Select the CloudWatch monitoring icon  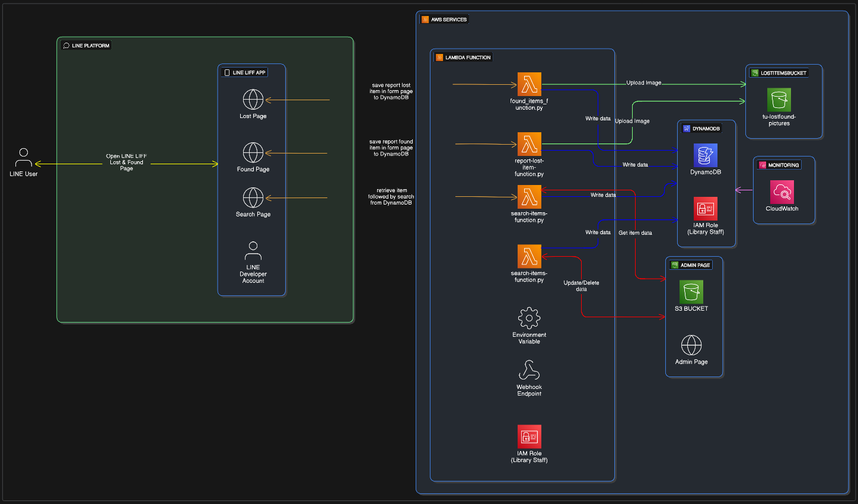782,192
